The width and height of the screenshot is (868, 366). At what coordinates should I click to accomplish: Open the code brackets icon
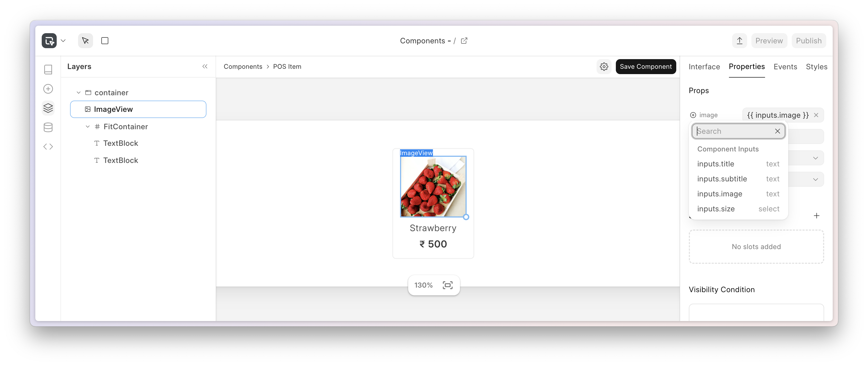48,147
